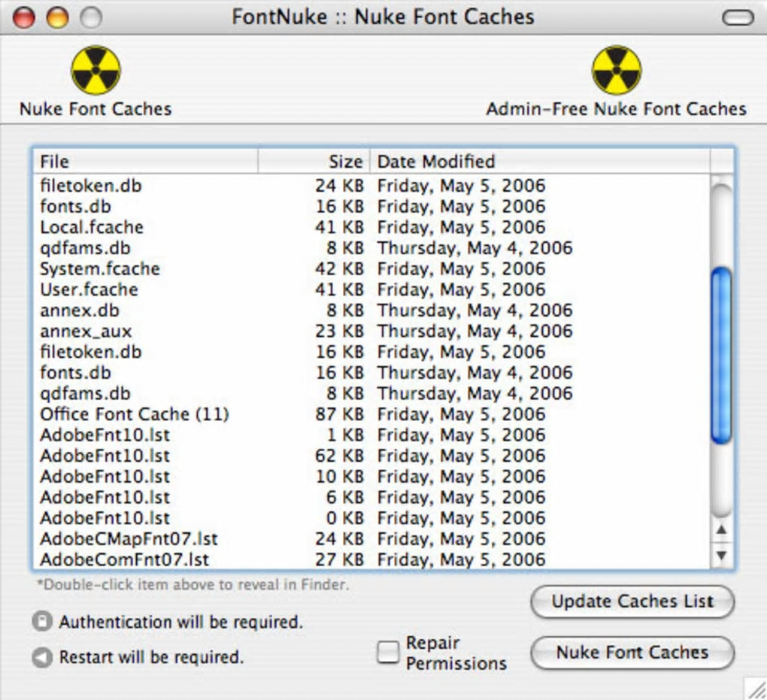The image size is (767, 700).
Task: Click the Nuke Font Caches radiation icon
Action: (95, 70)
